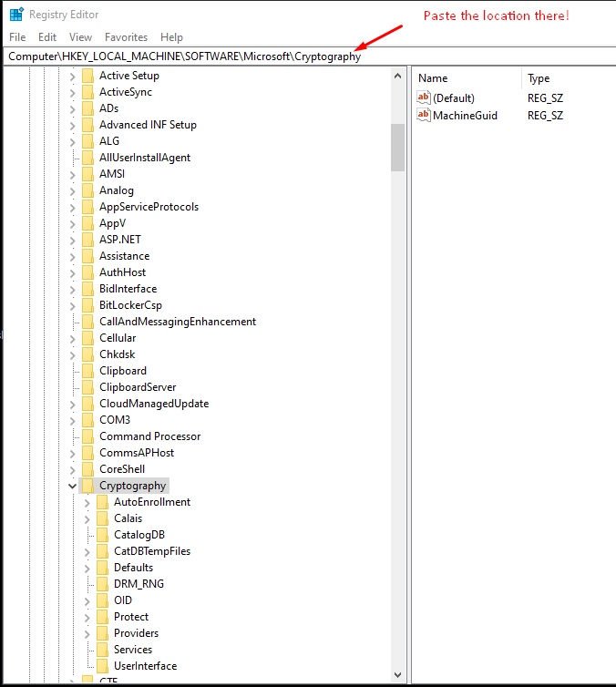Click the tree vertical scrollbar thumb
The height and width of the screenshot is (687, 616).
pos(398,148)
